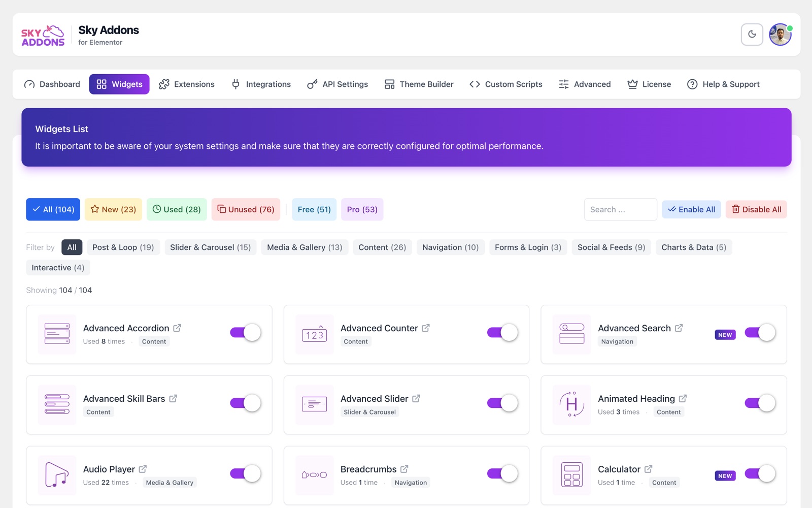This screenshot has height=508, width=812.
Task: Open the License tab
Action: 649,84
